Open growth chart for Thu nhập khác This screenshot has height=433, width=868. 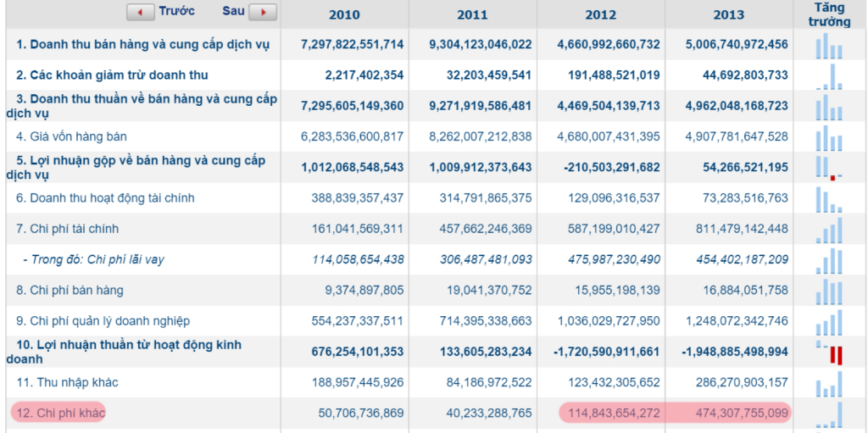(829, 383)
